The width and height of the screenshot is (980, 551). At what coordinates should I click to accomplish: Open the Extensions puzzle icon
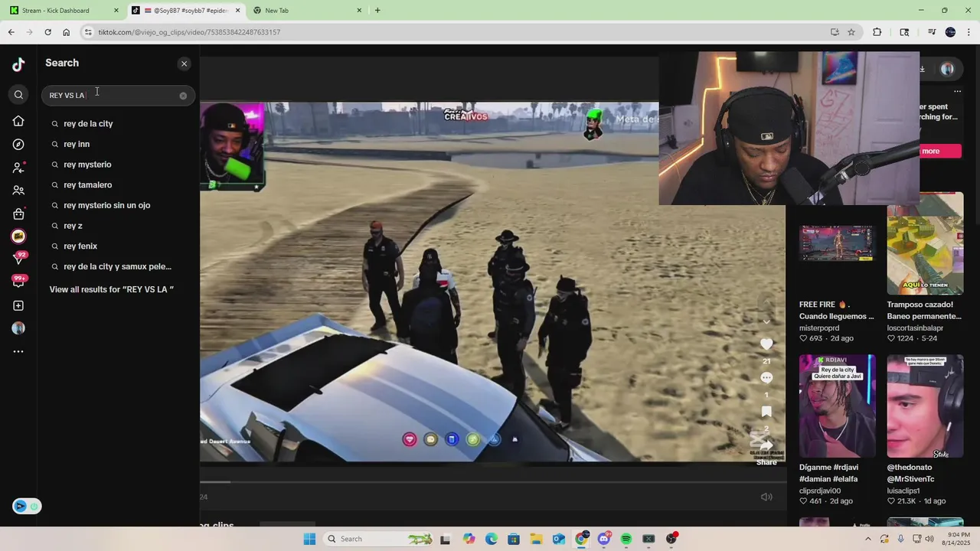pos(877,32)
